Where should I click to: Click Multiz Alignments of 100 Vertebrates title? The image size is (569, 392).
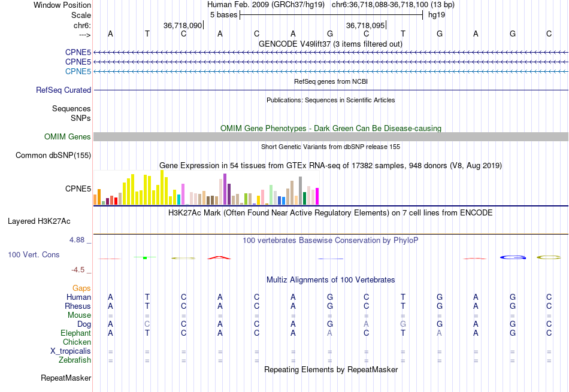tap(331, 279)
